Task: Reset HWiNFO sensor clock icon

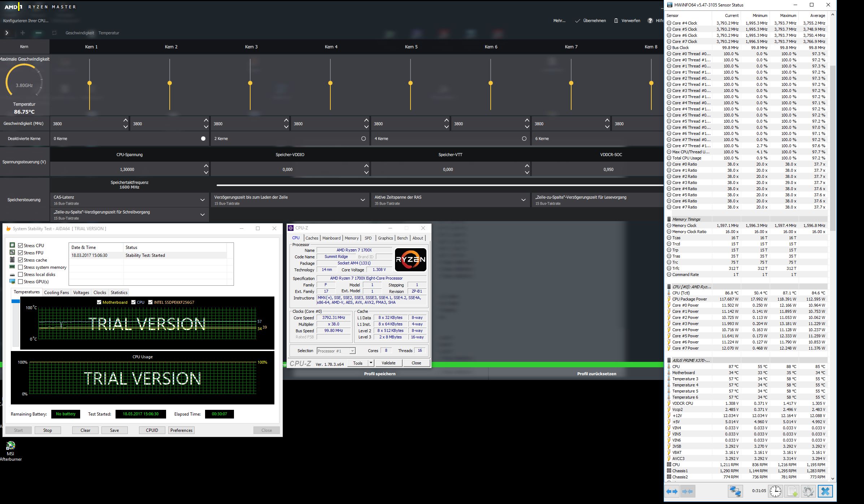Action: coord(775,491)
